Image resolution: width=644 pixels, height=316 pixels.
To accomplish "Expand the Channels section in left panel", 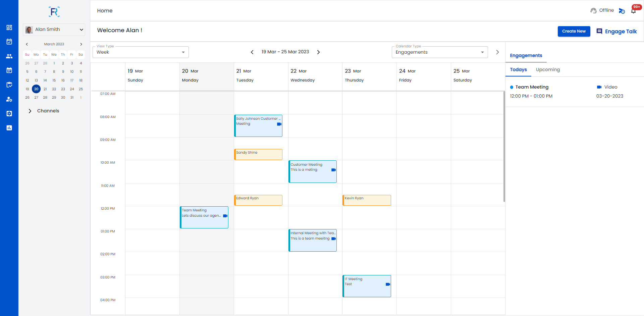I will (30, 111).
